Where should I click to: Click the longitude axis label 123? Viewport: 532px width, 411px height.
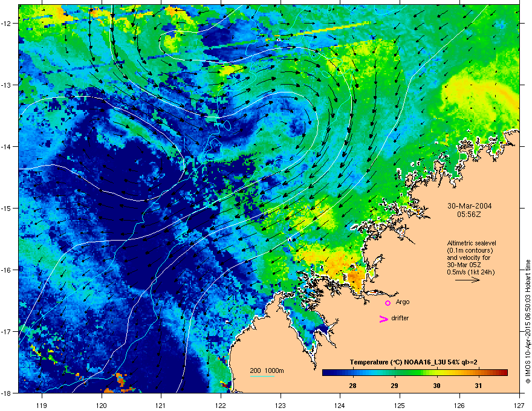[281, 405]
